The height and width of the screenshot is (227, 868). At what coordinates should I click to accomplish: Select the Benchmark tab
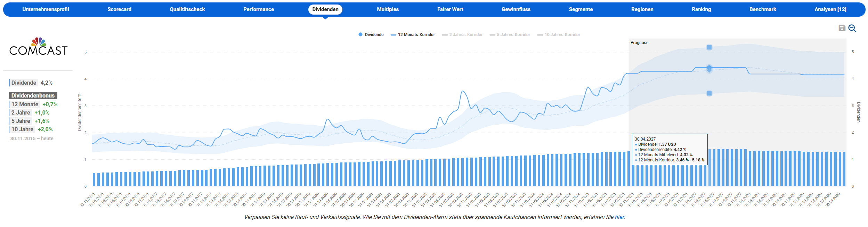click(762, 9)
